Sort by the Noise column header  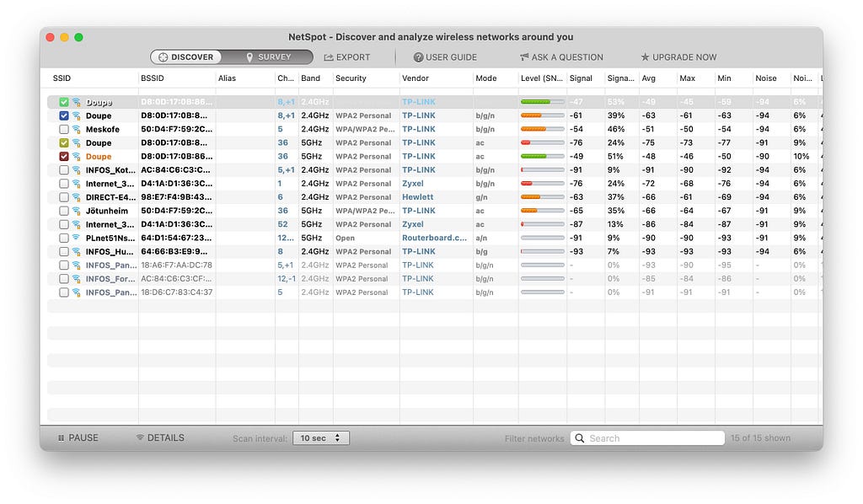coord(765,78)
